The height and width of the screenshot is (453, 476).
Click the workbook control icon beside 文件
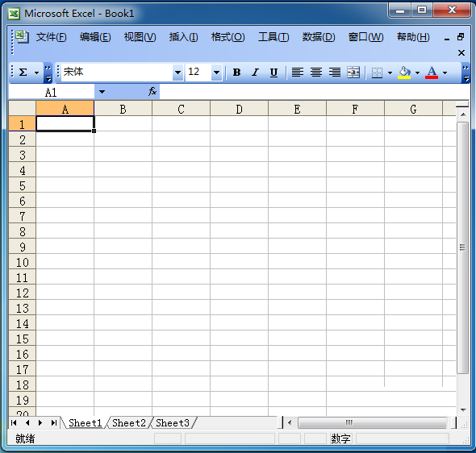click(22, 37)
